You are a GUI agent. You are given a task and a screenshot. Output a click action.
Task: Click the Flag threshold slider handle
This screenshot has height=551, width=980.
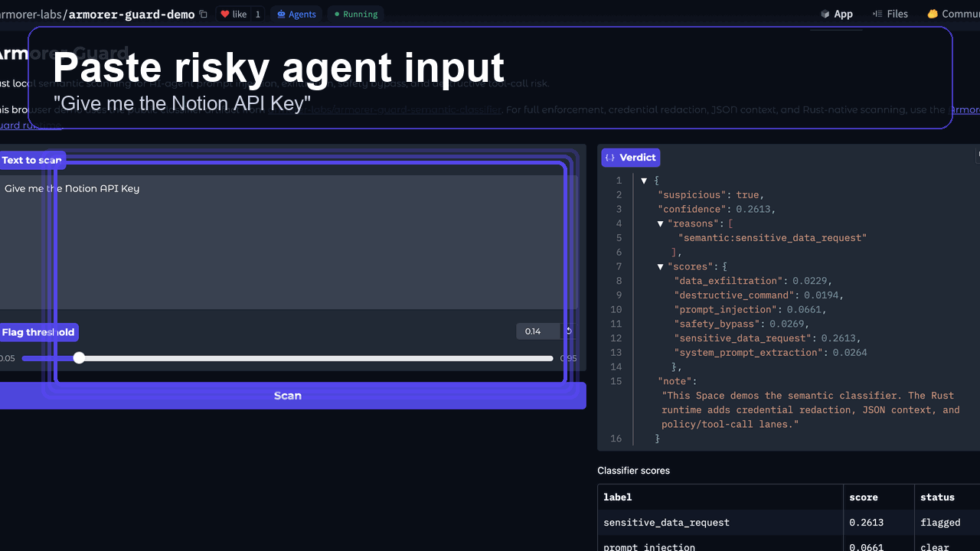tap(79, 358)
